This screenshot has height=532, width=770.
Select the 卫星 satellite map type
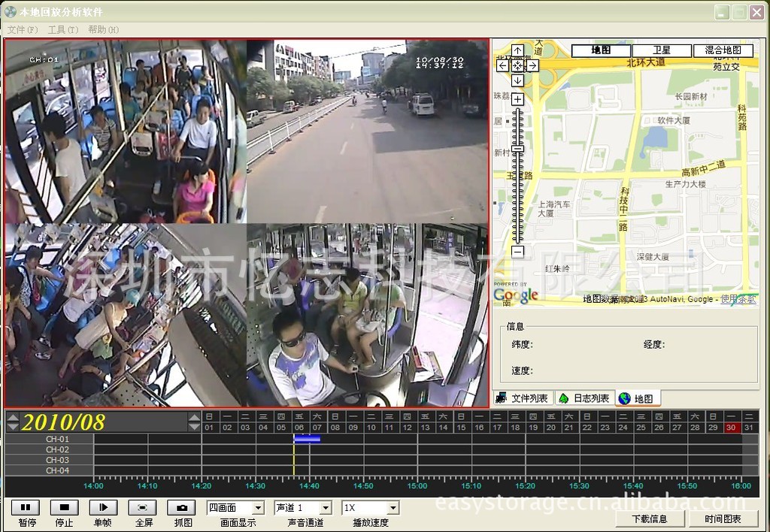(x=662, y=50)
